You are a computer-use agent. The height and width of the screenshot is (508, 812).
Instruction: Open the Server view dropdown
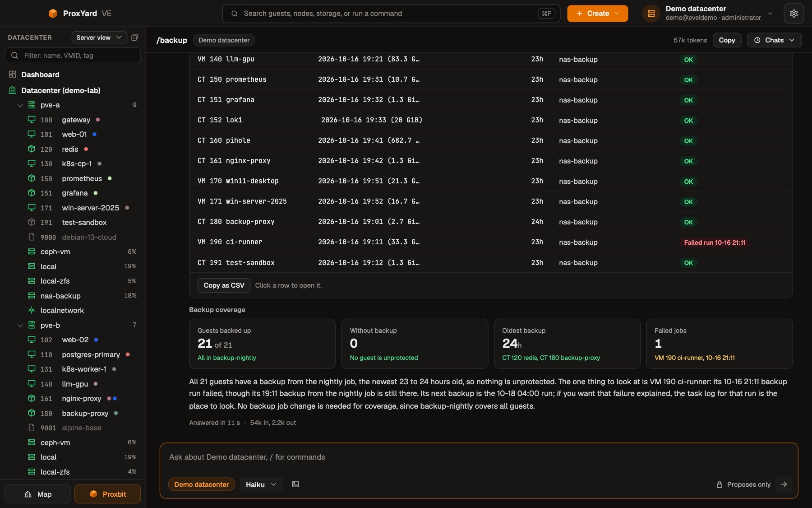pyautogui.click(x=99, y=37)
